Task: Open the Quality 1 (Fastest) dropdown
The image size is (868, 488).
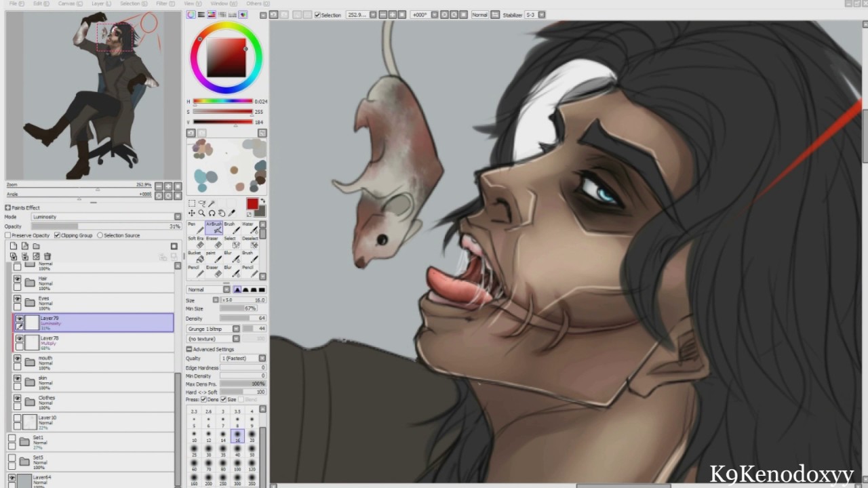Action: click(x=243, y=359)
